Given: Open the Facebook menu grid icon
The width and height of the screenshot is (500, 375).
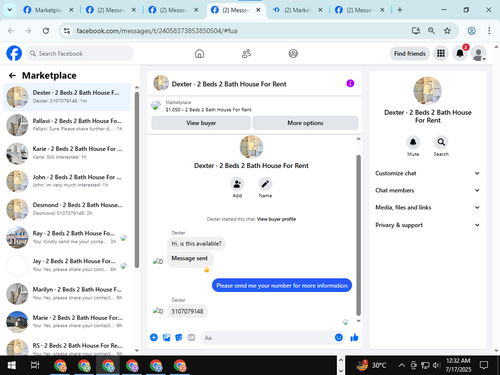Looking at the screenshot, I should 441,53.
